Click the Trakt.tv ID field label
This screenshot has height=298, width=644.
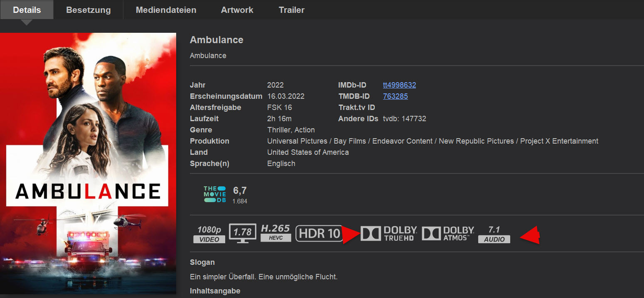(356, 107)
